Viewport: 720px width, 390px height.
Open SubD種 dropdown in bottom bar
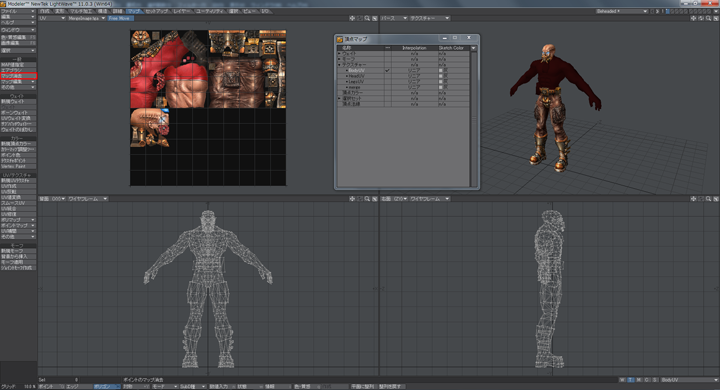(x=192, y=387)
